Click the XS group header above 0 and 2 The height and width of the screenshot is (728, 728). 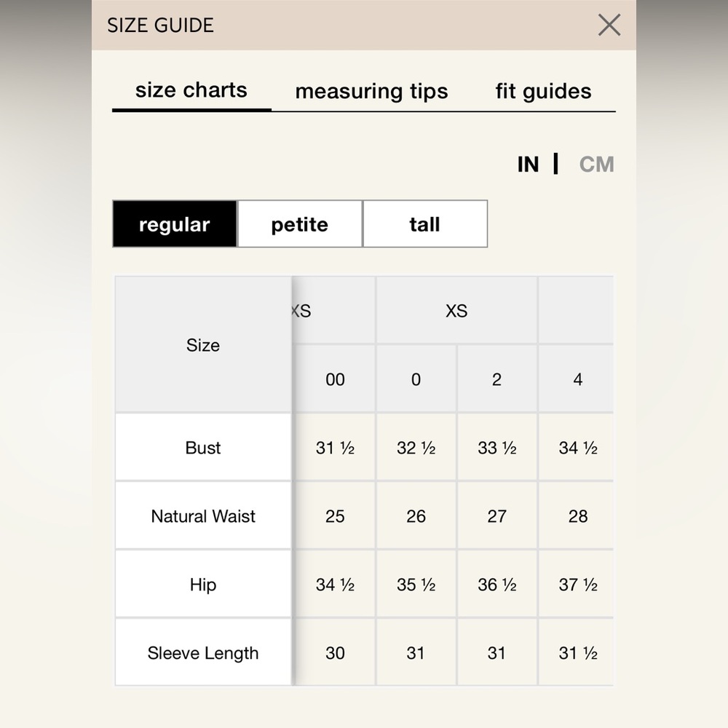(457, 311)
